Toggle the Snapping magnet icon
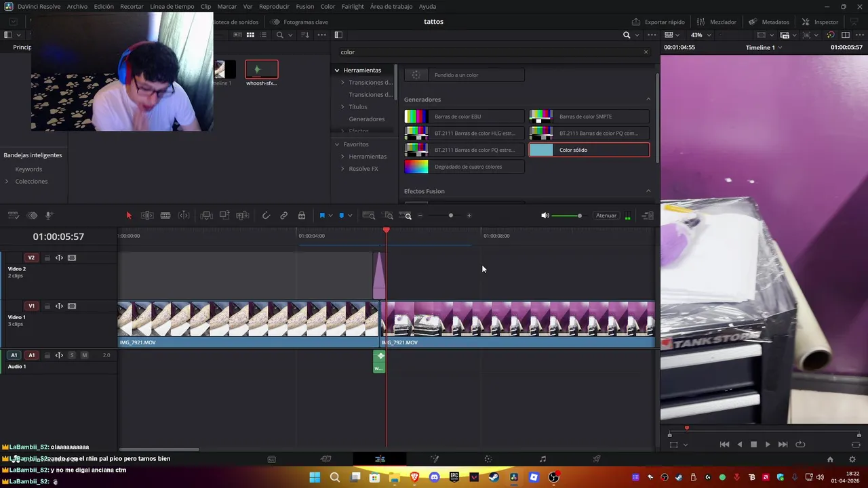This screenshot has height=488, width=868. pos(266,216)
